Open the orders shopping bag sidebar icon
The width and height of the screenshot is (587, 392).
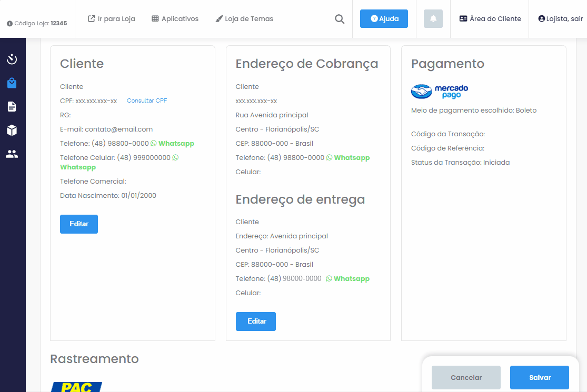[x=12, y=83]
